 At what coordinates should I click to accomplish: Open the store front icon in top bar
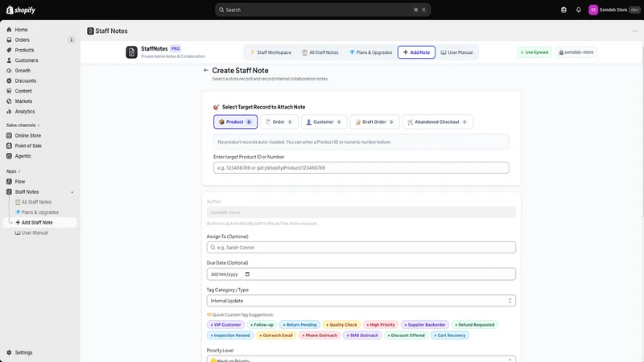[563, 10]
